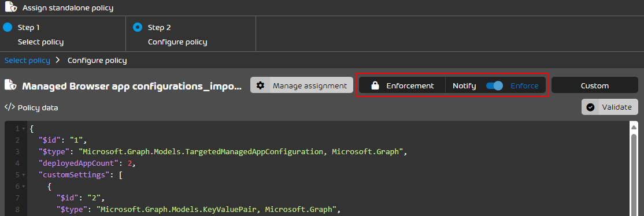
Task: Click the code brackets icon beside Policy data
Action: [9, 107]
